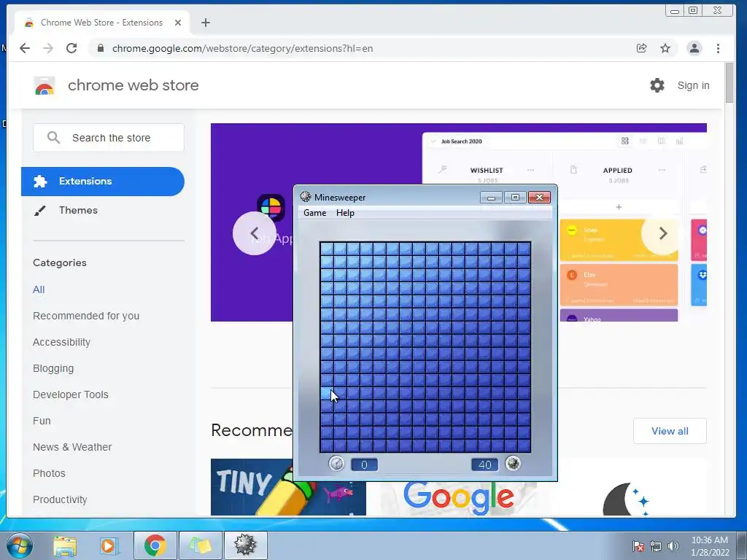Reveal the highlighted Minesweeper tile under the cursor
The height and width of the screenshot is (560, 747).
pyautogui.click(x=326, y=393)
